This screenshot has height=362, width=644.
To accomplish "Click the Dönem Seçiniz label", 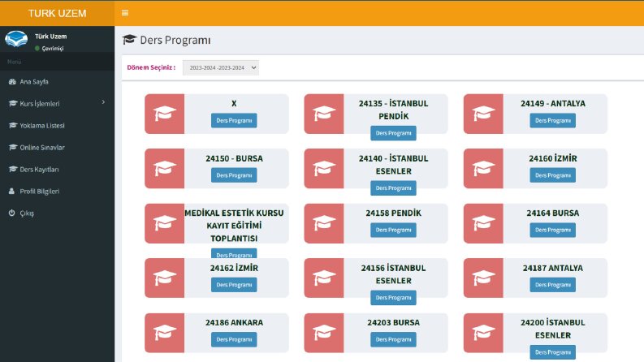I will coord(151,67).
